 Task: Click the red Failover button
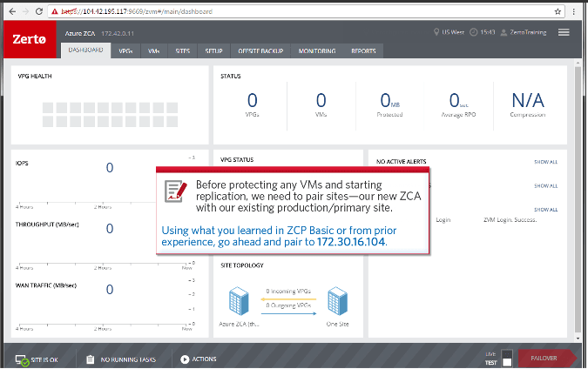[x=545, y=359]
